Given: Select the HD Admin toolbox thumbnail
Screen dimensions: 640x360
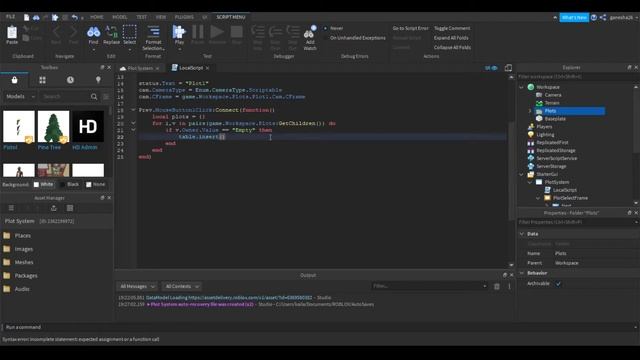Looking at the screenshot, I should click(x=88, y=127).
